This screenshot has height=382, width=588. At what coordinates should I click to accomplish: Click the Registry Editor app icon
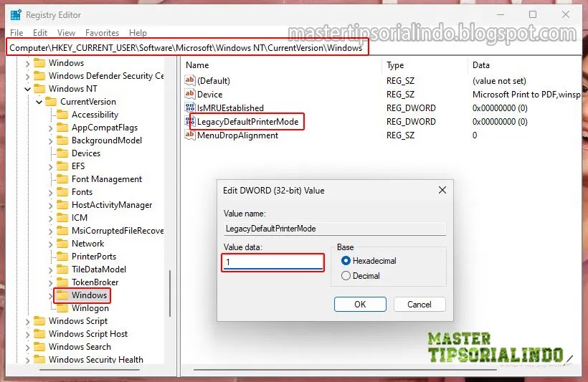coord(16,15)
